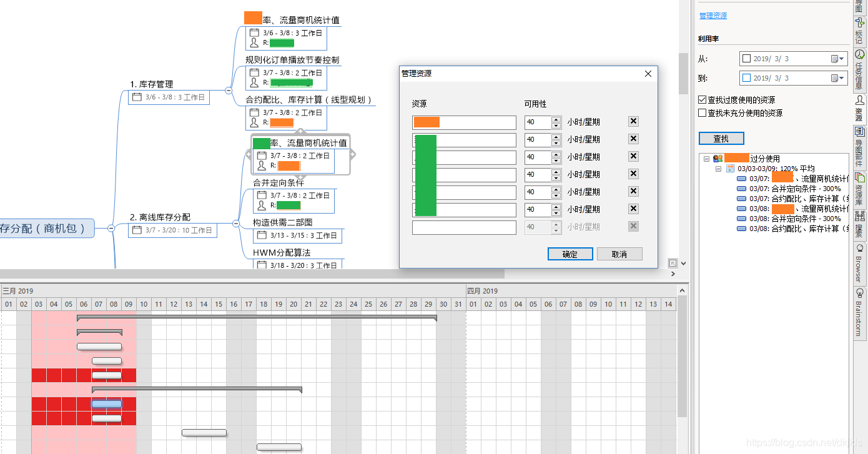
Task: Select the blue highlighted Gantt task bar
Action: click(x=107, y=404)
